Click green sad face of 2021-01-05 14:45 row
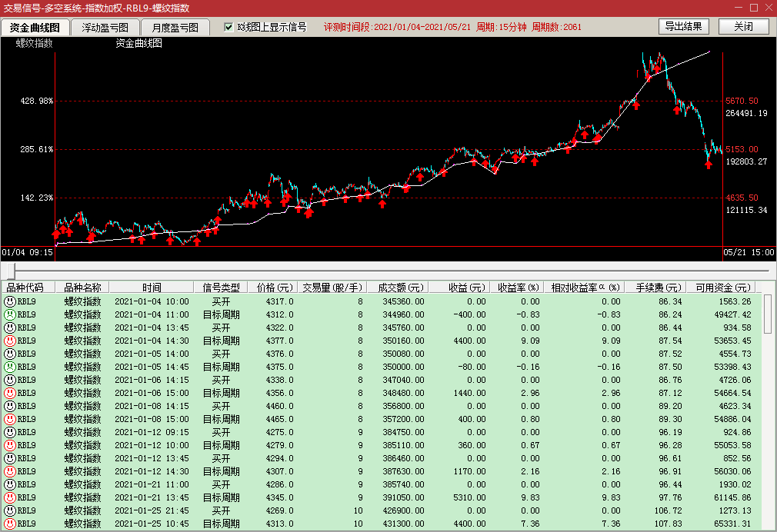 (10, 367)
